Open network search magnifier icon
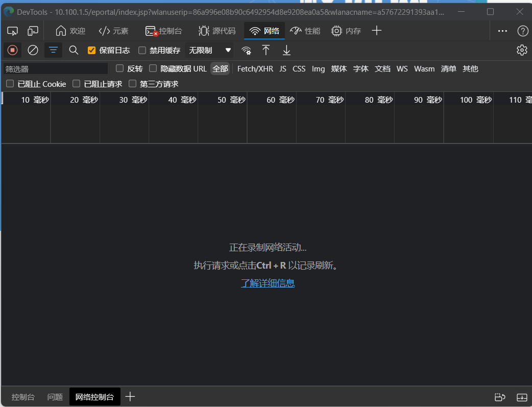The width and height of the screenshot is (532, 407). pos(74,50)
